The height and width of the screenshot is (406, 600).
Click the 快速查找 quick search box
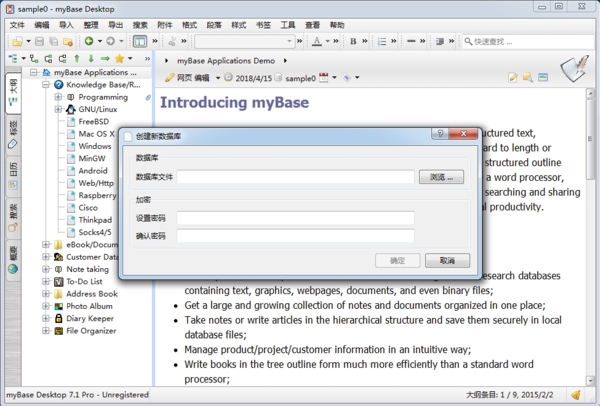click(x=528, y=41)
